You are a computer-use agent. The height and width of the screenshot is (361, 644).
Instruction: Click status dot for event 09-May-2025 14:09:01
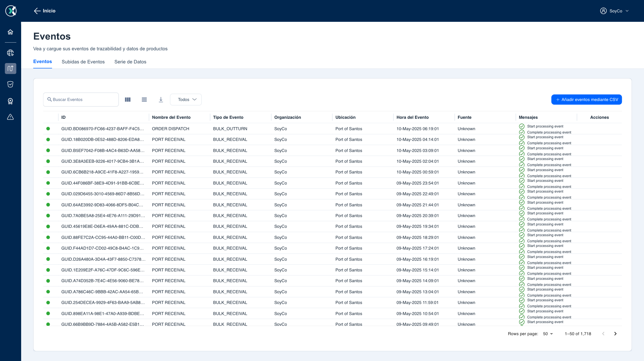click(48, 281)
